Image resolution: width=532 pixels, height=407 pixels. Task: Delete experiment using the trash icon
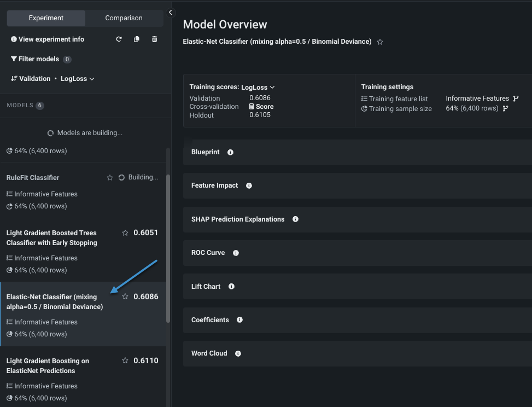pyautogui.click(x=155, y=39)
